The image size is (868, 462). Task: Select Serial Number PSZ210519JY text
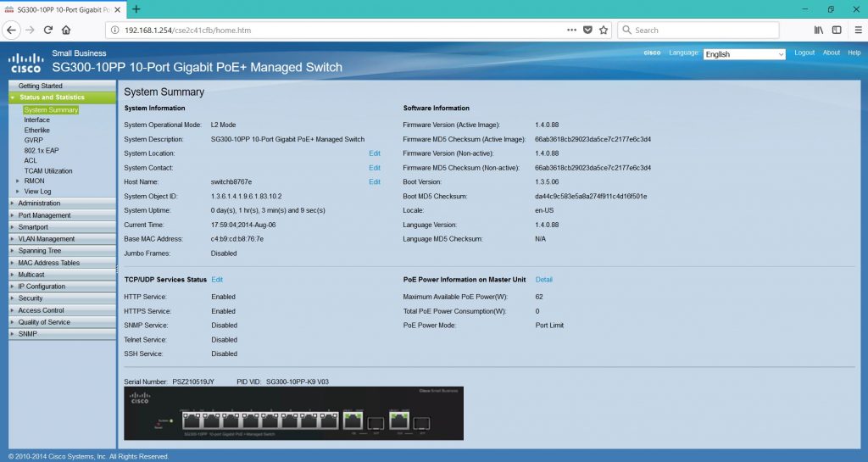(x=193, y=381)
